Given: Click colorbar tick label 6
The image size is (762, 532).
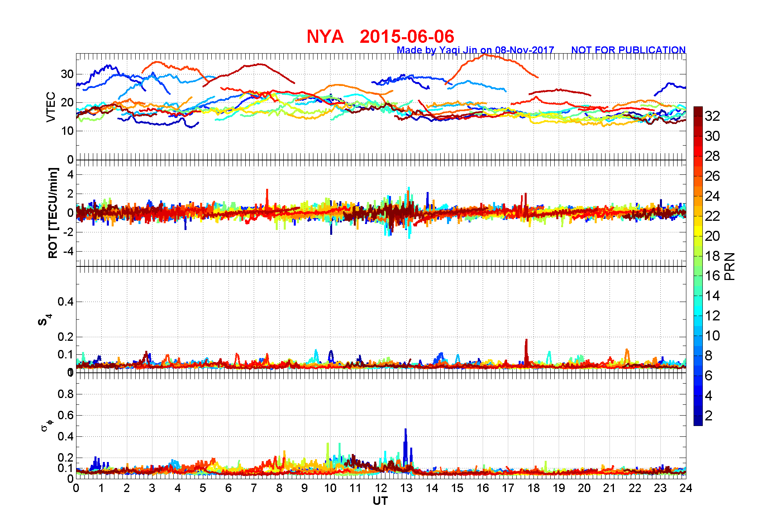Looking at the screenshot, I should point(709,376).
